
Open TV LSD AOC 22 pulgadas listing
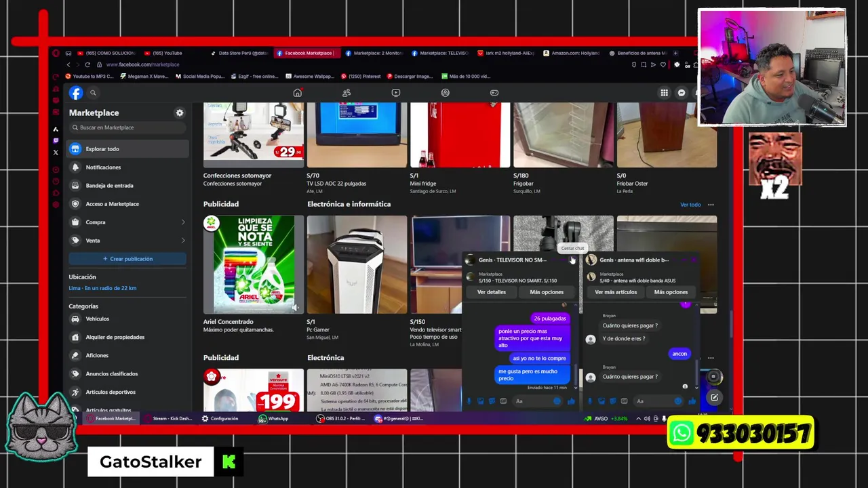[357, 135]
